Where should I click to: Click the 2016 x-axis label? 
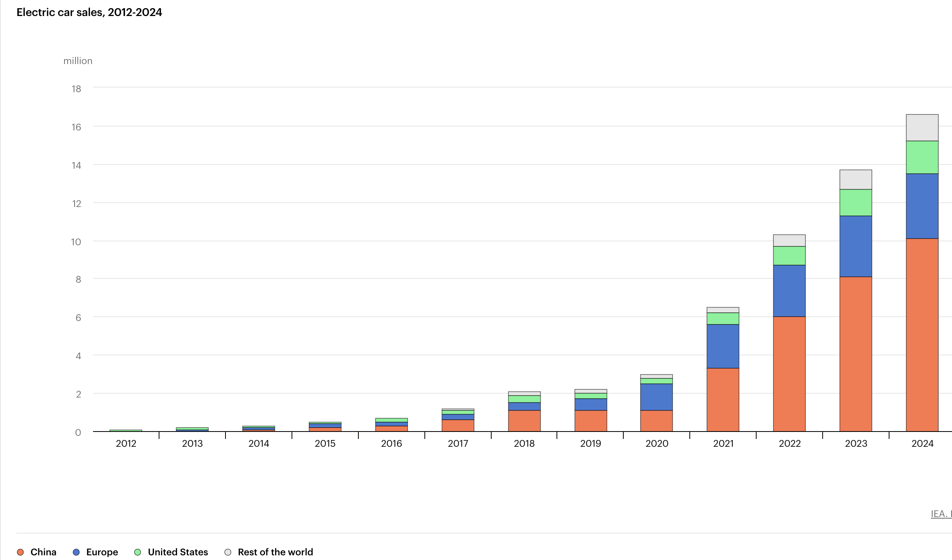(391, 443)
